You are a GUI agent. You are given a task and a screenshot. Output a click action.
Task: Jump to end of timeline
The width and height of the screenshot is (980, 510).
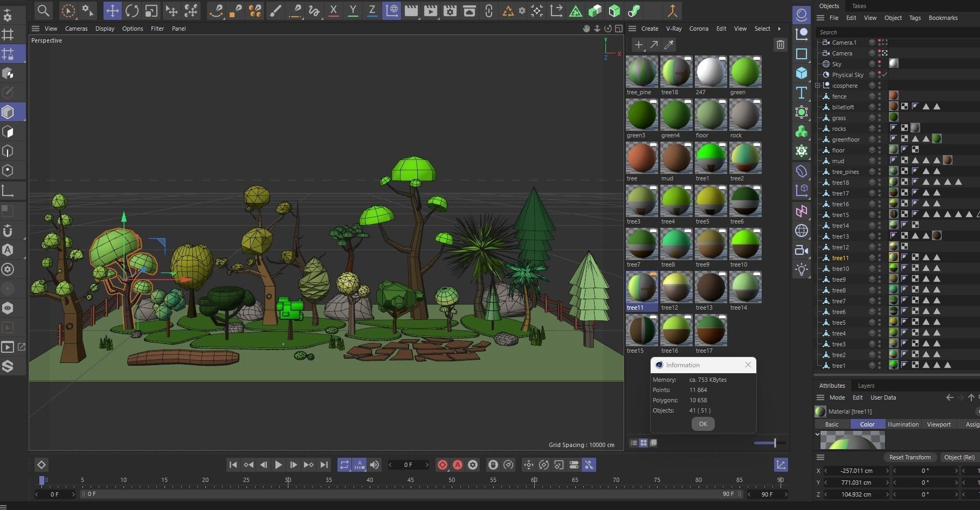pos(323,465)
